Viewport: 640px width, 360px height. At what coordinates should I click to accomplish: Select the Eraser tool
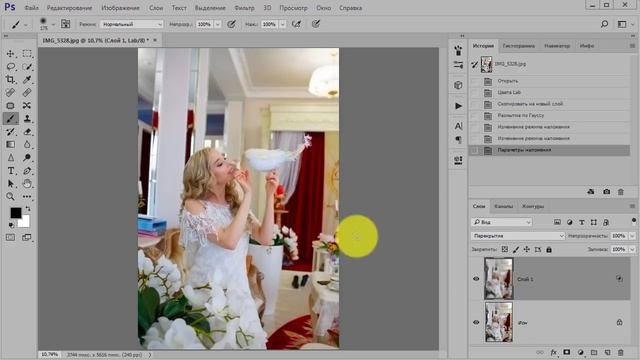tap(27, 132)
